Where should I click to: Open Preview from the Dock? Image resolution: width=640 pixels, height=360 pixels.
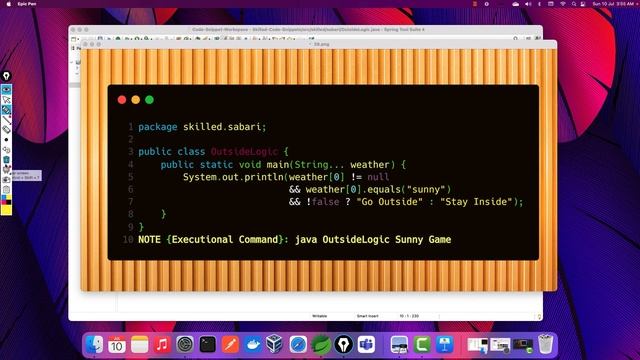399,345
